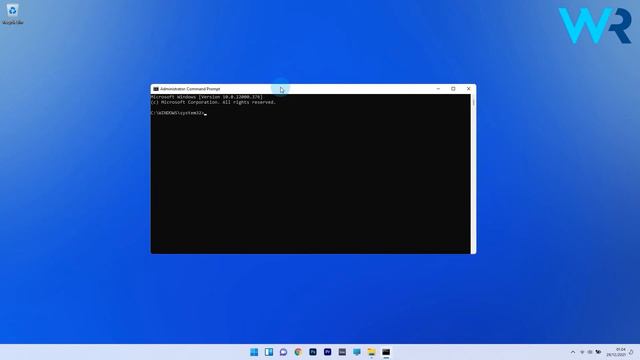640x360 pixels.
Task: Open the Recycle Bin desktop icon
Action: (x=13, y=13)
